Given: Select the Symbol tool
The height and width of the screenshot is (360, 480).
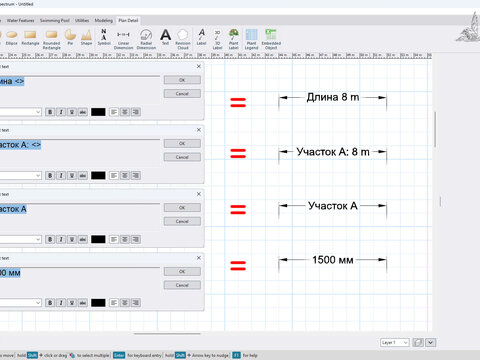Looking at the screenshot, I should [104, 37].
